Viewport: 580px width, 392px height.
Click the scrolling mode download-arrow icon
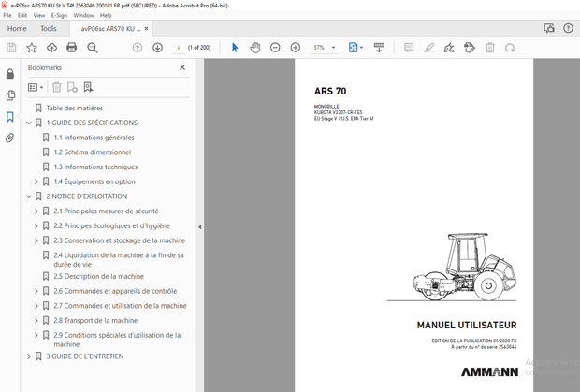(379, 48)
